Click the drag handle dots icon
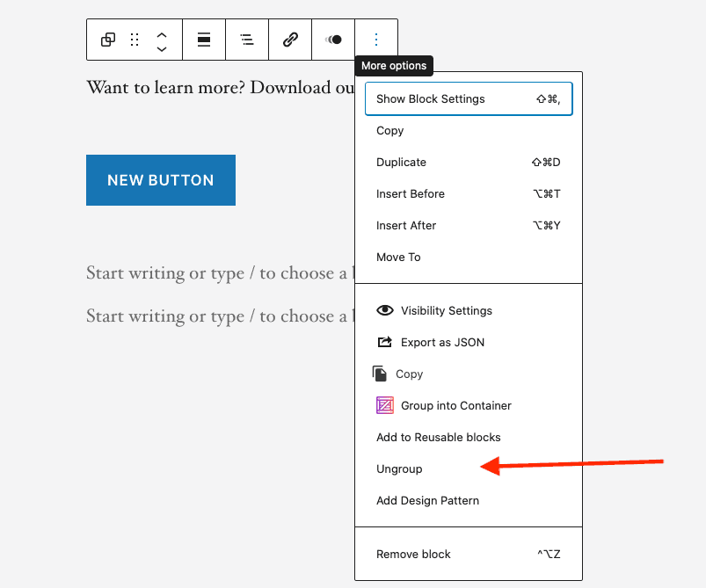 point(135,40)
